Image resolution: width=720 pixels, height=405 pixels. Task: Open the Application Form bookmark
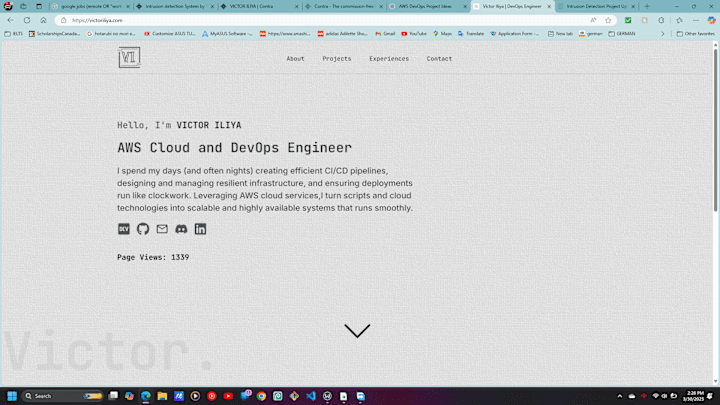pyautogui.click(x=515, y=34)
